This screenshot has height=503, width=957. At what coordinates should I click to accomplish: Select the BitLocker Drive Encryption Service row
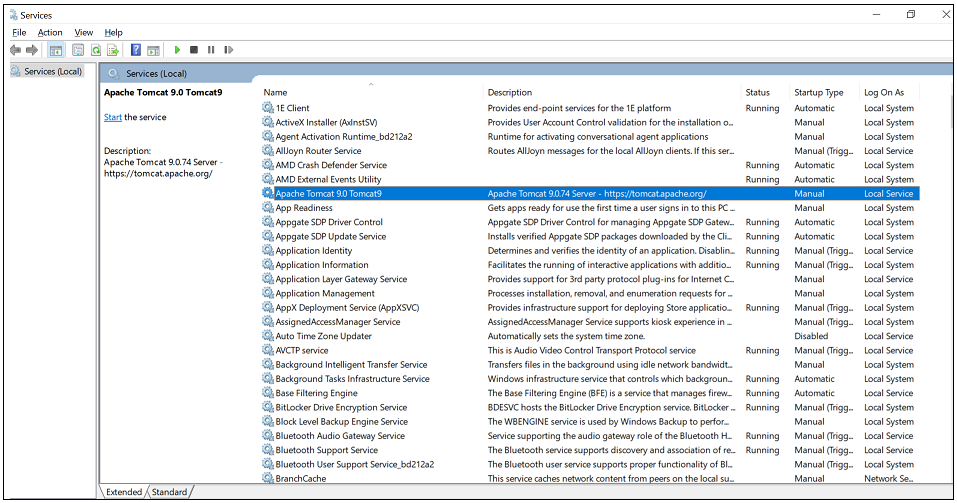(x=341, y=408)
